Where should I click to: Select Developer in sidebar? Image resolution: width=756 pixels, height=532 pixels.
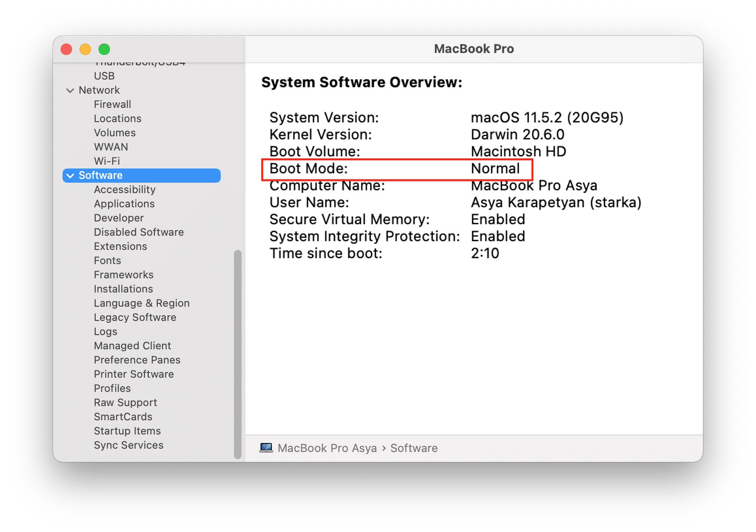point(119,218)
